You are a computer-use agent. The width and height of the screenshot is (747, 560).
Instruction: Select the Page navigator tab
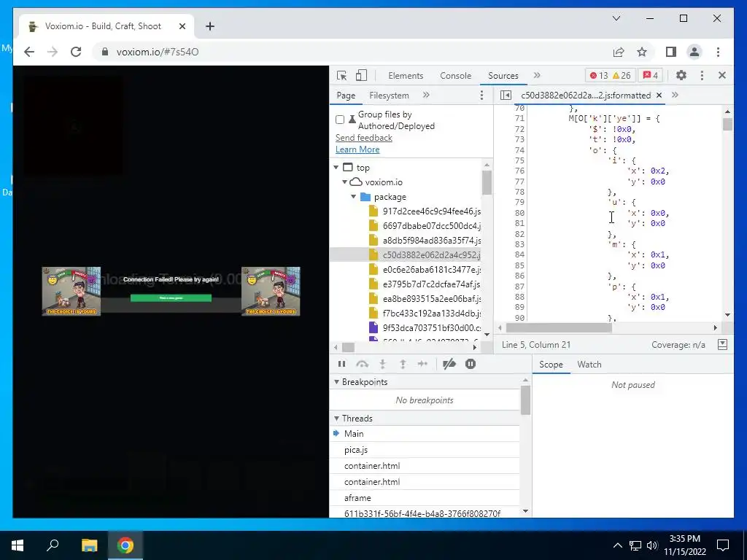click(346, 96)
